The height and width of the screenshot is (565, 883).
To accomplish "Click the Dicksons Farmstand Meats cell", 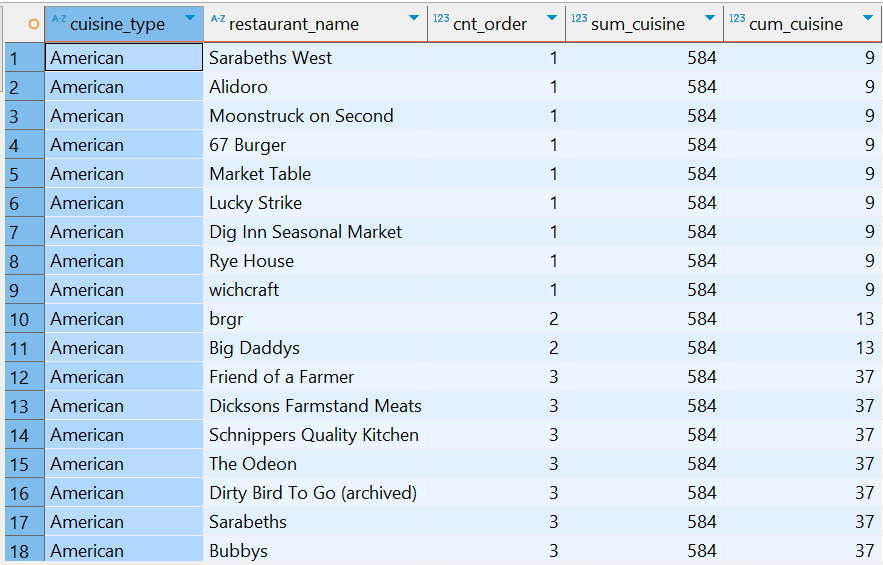I will coord(315,406).
